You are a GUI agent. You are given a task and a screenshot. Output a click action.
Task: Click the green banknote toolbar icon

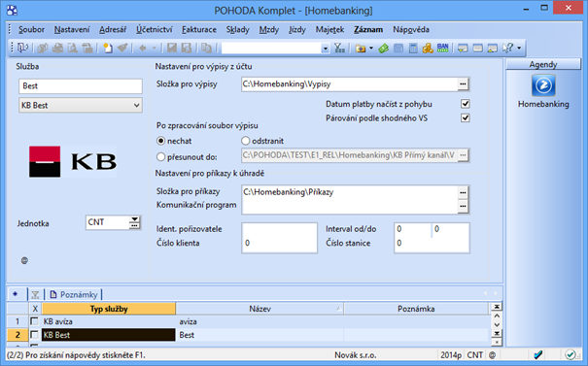[383, 48]
